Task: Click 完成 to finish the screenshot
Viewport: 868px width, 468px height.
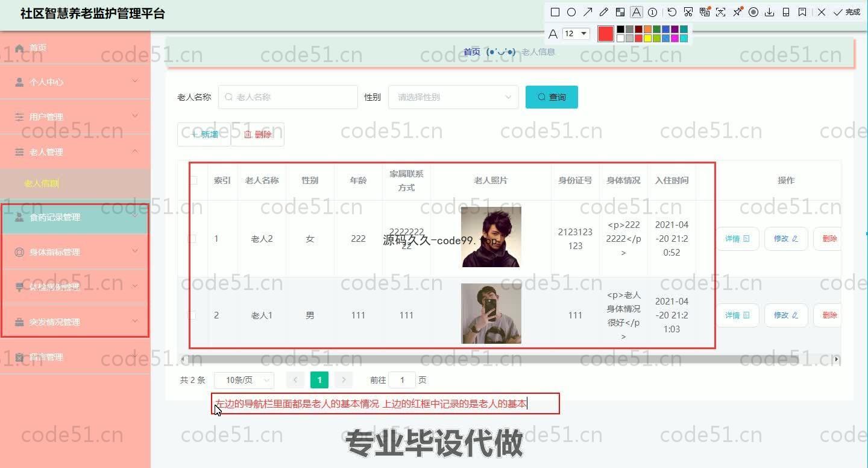Action: click(847, 12)
